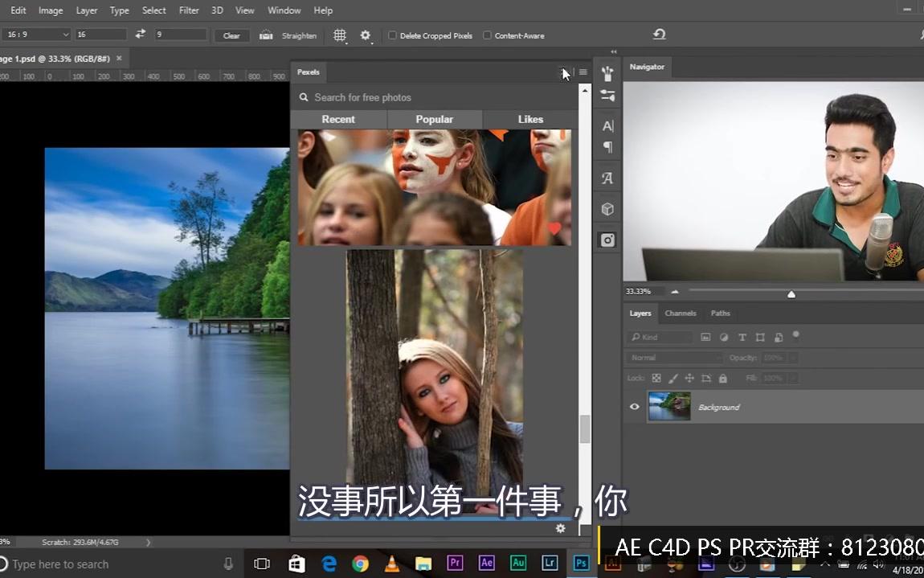Open the 16:9 aspect ratio dropdown
This screenshot has height=578, width=924.
click(36, 35)
